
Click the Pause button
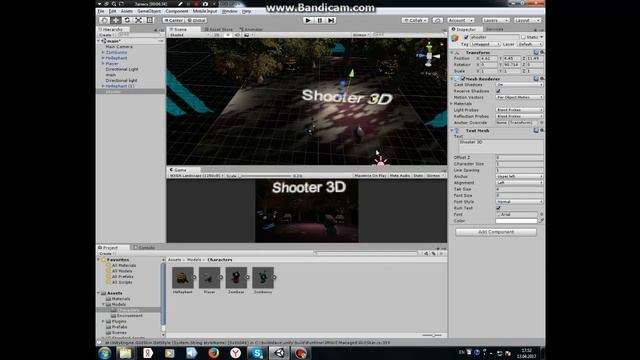320,20
